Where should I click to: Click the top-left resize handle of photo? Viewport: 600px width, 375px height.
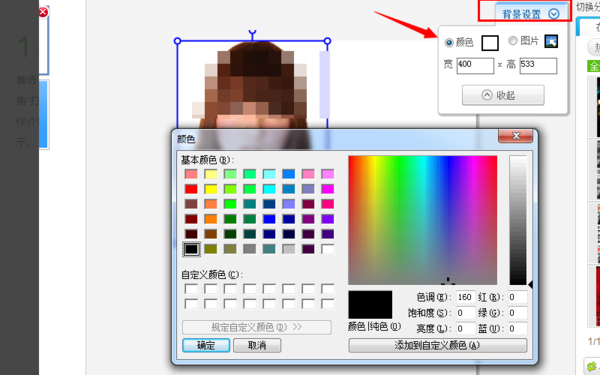point(177,41)
